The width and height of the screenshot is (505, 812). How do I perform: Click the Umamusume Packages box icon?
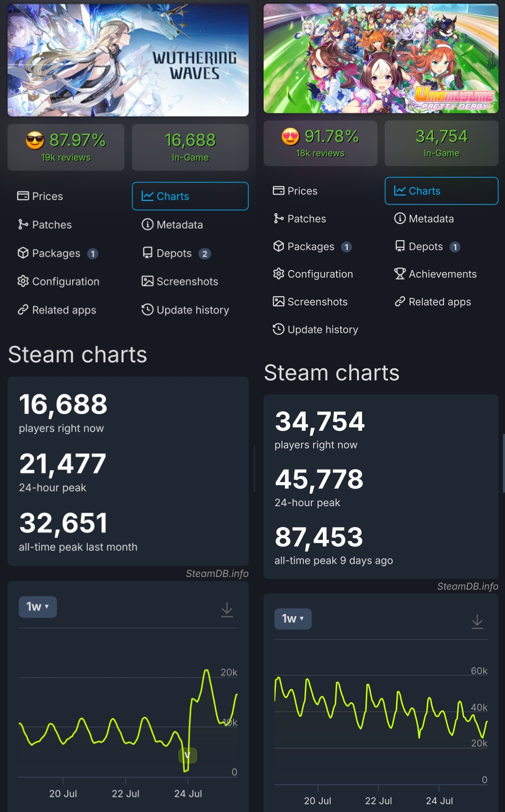[x=278, y=246]
